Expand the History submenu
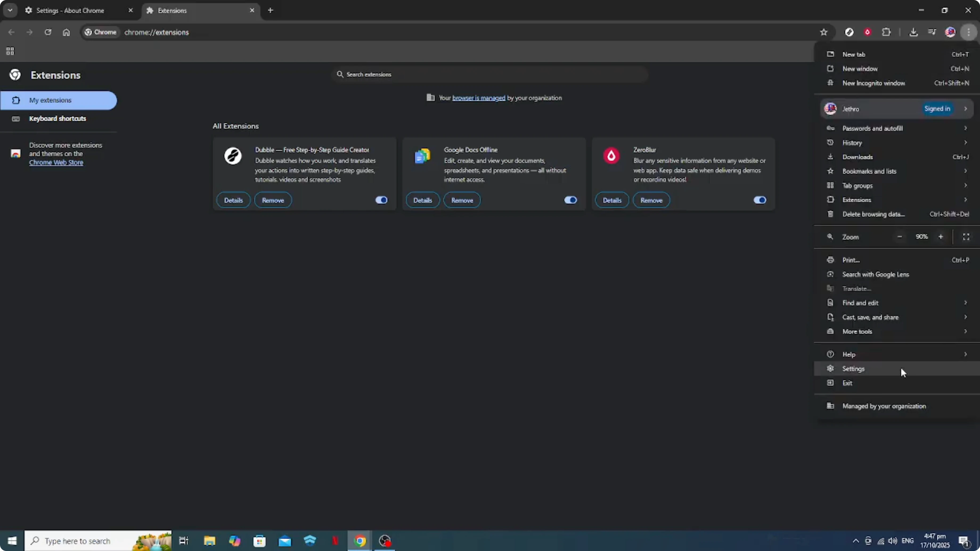The width and height of the screenshot is (980, 551). 897,143
